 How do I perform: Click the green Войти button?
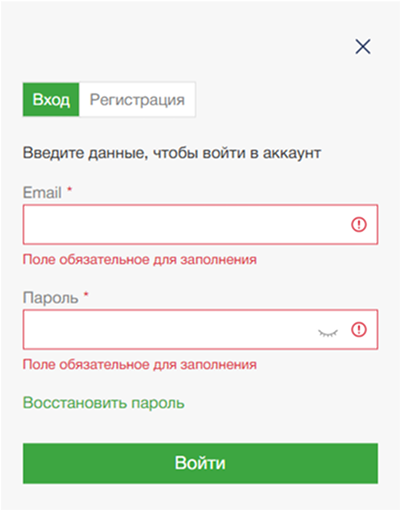(x=200, y=463)
